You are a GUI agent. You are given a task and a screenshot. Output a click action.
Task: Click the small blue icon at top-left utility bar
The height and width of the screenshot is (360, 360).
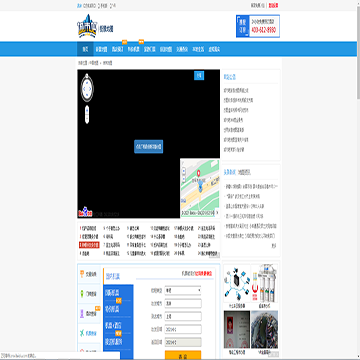pos(79,5)
